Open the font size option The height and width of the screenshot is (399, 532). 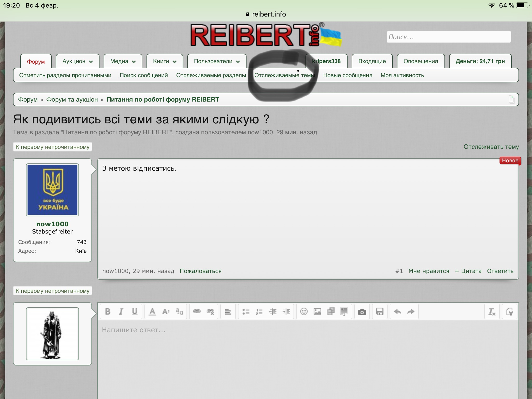(166, 311)
